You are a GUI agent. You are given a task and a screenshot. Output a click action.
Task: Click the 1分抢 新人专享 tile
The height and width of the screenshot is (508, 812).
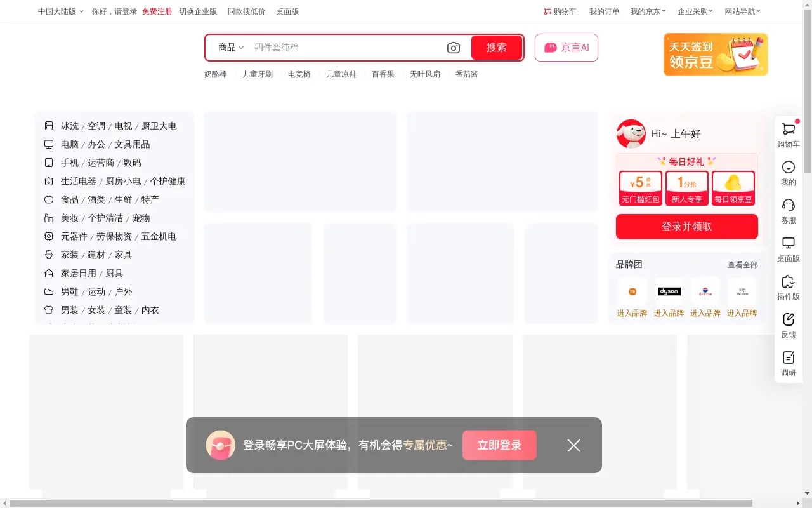point(687,189)
